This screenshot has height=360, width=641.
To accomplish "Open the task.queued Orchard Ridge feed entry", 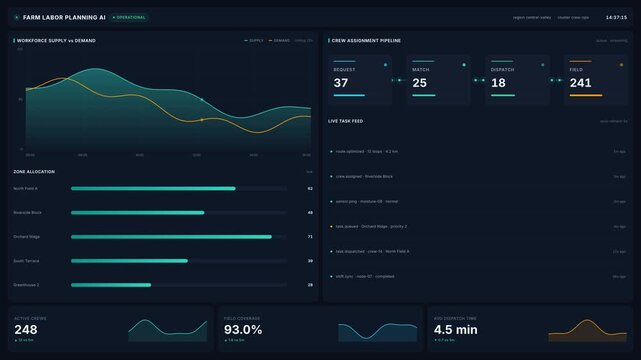I will (x=477, y=226).
